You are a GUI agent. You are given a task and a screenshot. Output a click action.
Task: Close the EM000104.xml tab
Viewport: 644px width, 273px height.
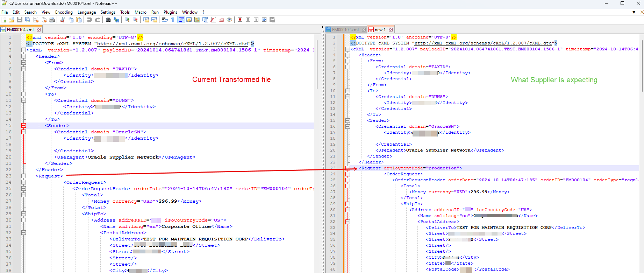[39, 30]
